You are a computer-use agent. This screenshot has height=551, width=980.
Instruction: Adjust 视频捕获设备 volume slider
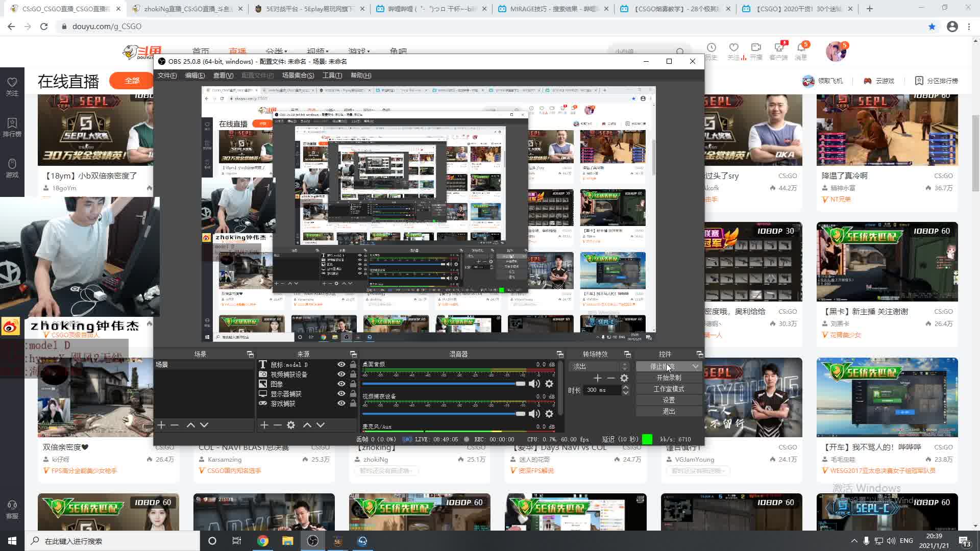(x=444, y=414)
